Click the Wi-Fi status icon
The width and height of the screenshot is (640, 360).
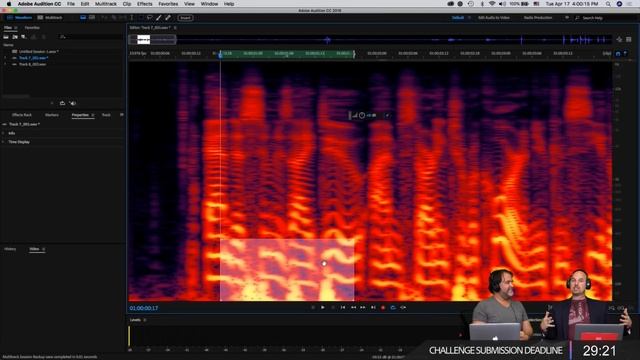point(492,4)
